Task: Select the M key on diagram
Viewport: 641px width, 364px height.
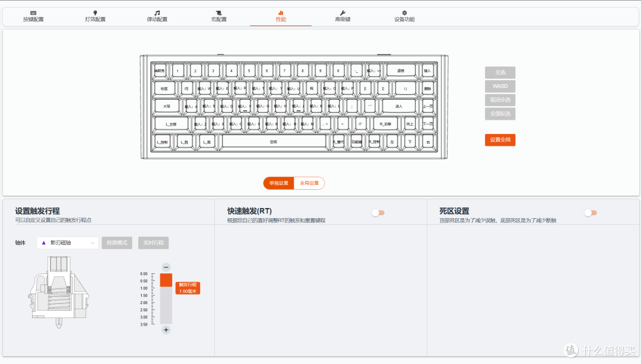Action: click(x=307, y=124)
